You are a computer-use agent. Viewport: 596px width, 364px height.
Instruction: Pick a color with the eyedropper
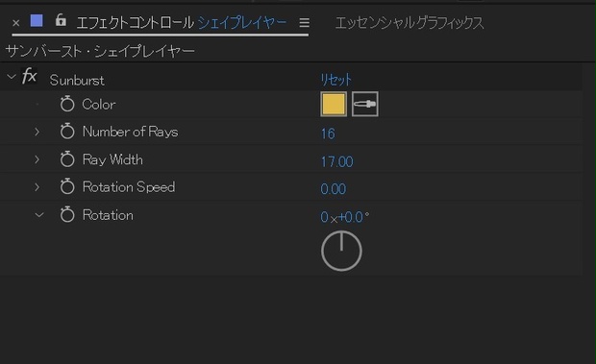[365, 104]
